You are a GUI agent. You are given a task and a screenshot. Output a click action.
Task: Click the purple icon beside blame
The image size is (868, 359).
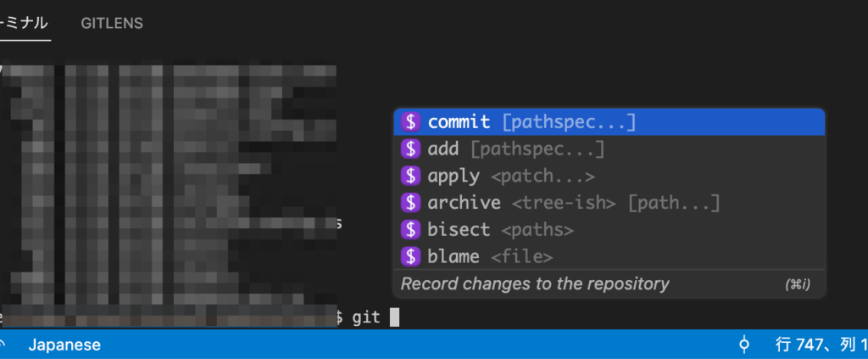tap(410, 256)
